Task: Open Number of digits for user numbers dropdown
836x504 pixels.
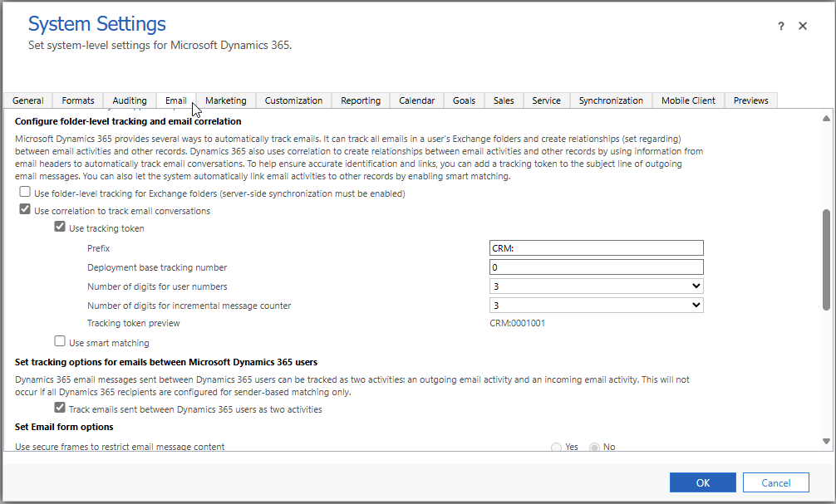Action: (x=597, y=286)
